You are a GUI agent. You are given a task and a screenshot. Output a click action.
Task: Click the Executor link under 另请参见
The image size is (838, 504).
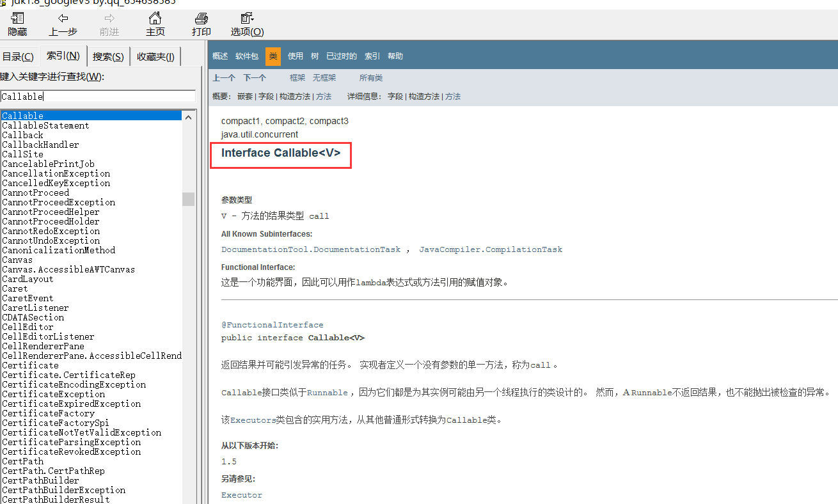coord(242,495)
